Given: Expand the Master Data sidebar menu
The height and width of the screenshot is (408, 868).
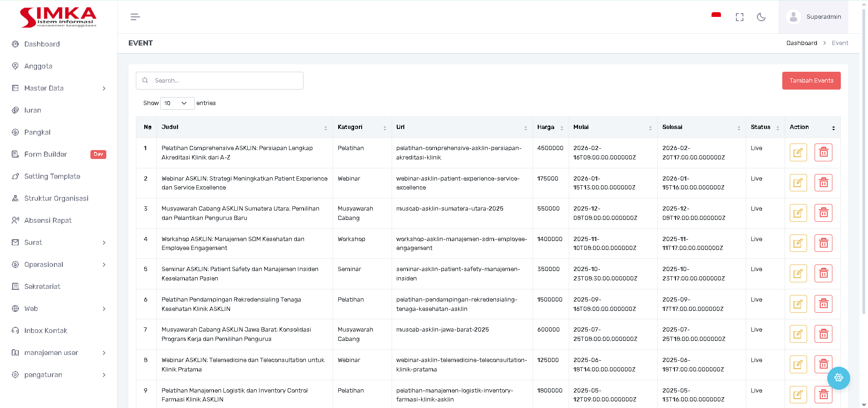Looking at the screenshot, I should (59, 88).
